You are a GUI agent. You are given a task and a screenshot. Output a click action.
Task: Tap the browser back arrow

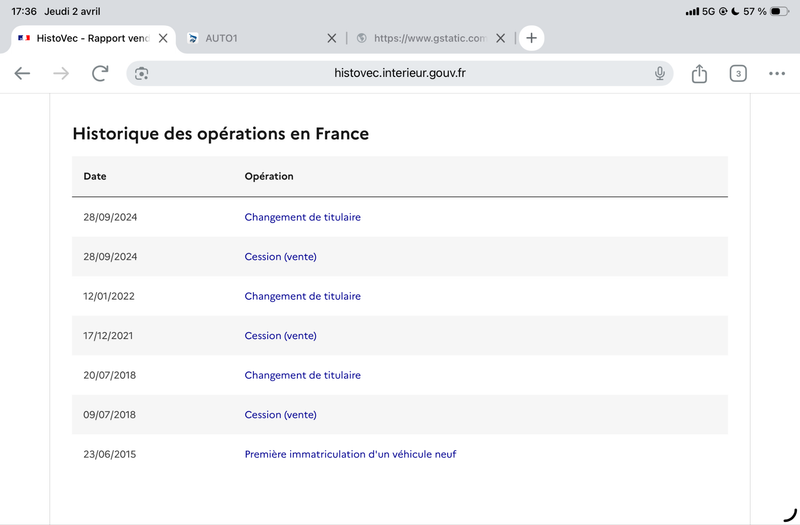coord(22,74)
